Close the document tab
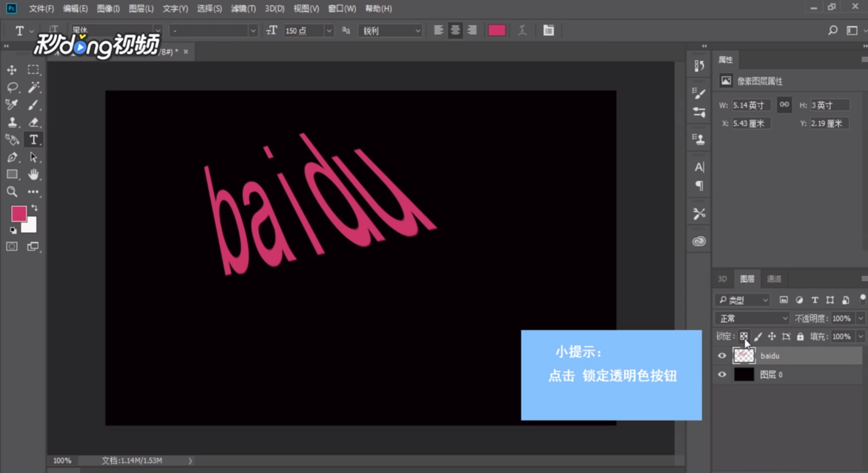This screenshot has height=473, width=868. coord(186,52)
